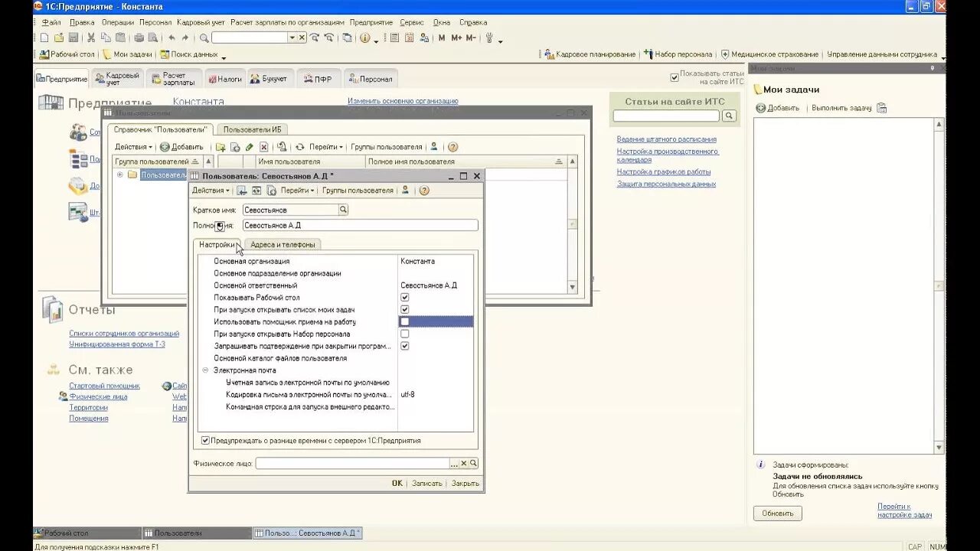Switch to Адреса и телефоны tab

tap(283, 244)
